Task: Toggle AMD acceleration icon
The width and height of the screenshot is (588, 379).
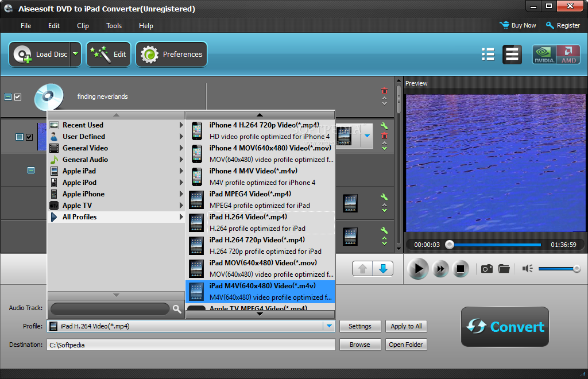Action: pyautogui.click(x=568, y=55)
